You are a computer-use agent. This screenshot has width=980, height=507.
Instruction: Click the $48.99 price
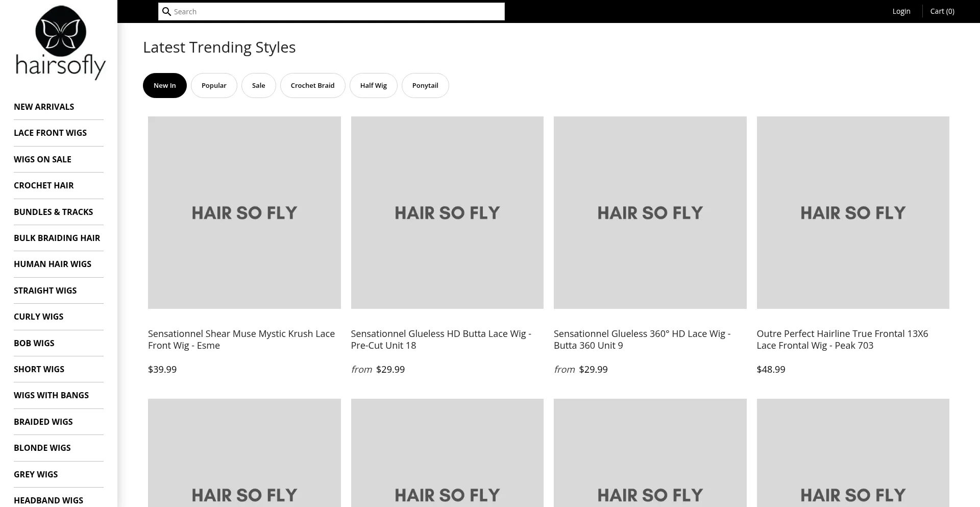(771, 369)
